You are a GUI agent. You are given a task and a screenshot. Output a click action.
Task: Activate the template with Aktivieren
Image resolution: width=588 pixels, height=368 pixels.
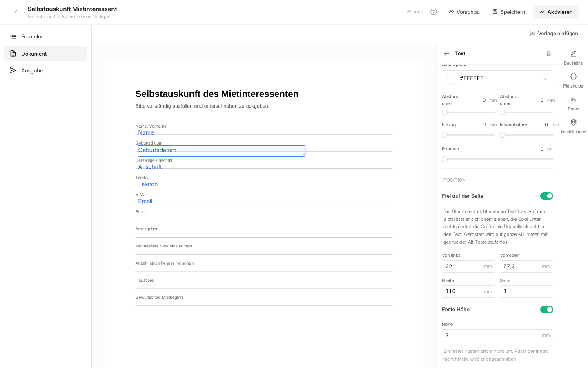click(x=556, y=12)
